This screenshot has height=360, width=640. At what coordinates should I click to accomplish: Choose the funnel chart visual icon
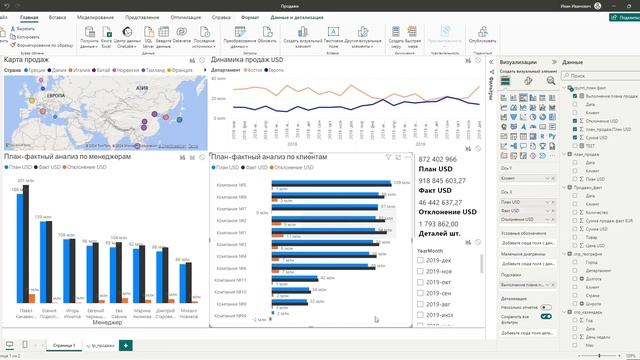[513, 117]
